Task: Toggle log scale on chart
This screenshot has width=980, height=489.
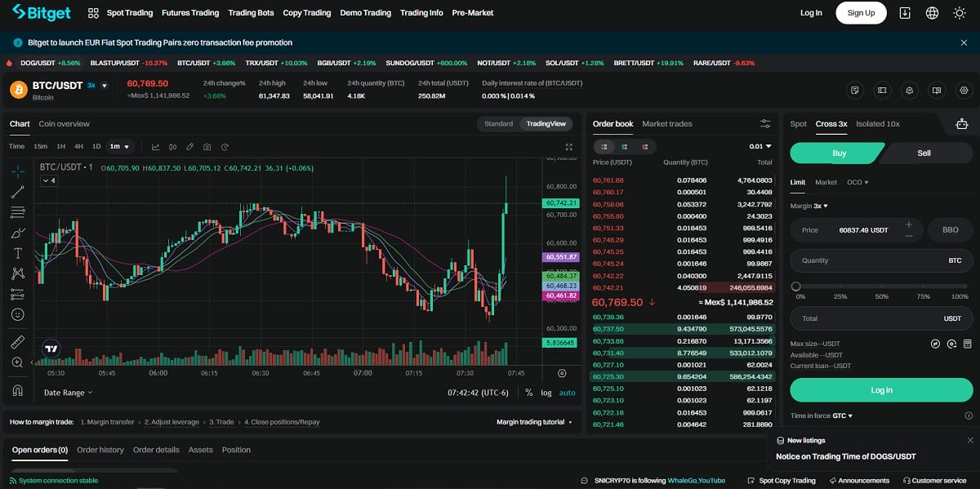Action: 546,393
